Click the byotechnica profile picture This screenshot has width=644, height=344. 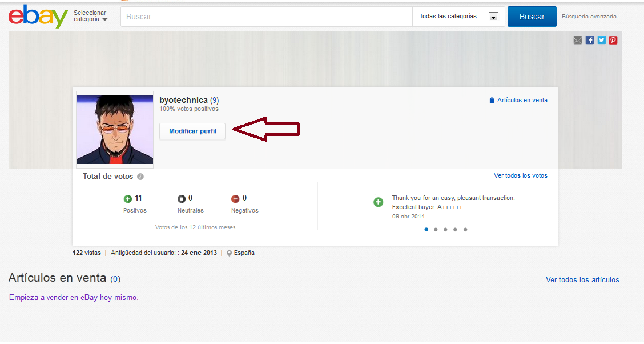click(115, 130)
